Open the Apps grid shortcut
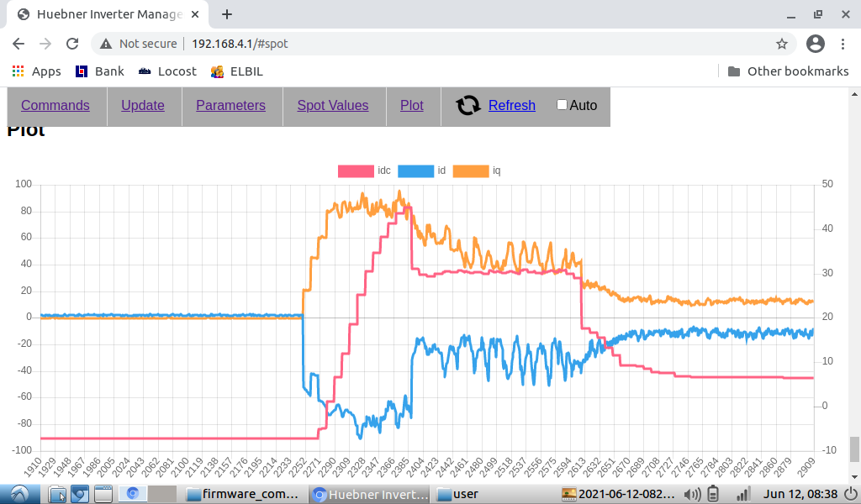The width and height of the screenshot is (861, 504). 35,71
